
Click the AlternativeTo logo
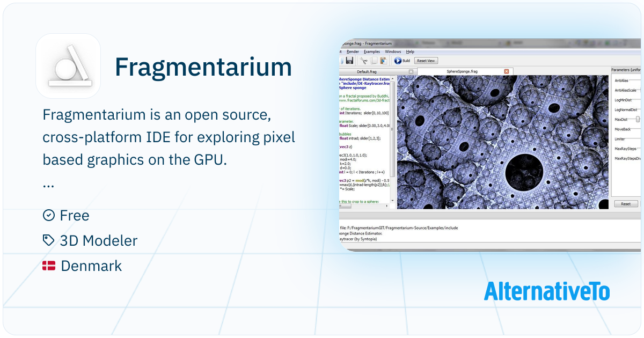click(x=547, y=291)
